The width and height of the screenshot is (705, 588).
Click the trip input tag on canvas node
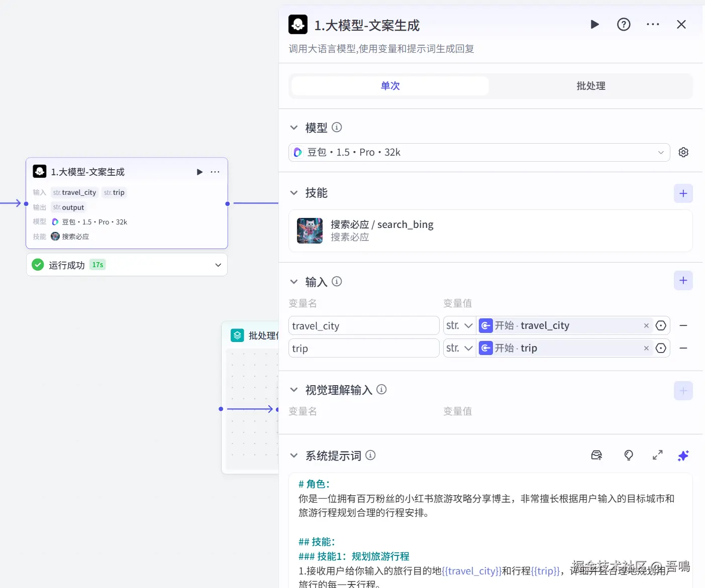point(114,192)
